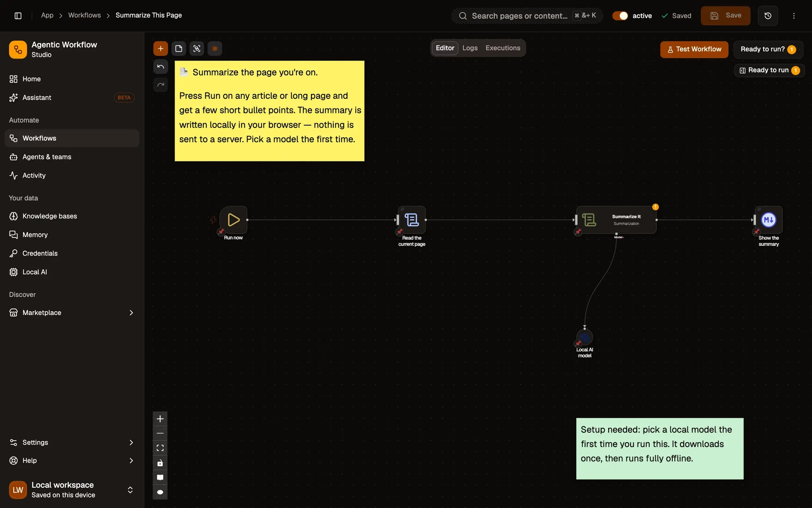
Task: Switch to the Logs tab
Action: tap(470, 48)
